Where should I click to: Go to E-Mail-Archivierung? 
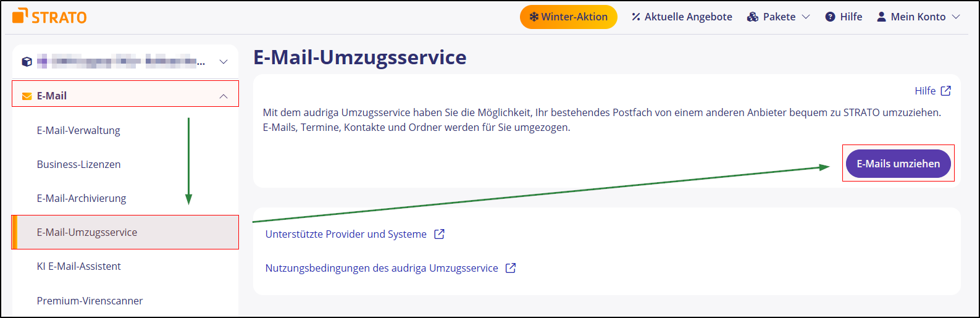[81, 198]
